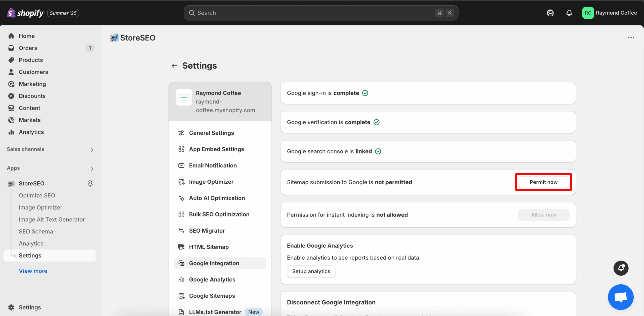644x316 pixels.
Task: Click the dark notification bell floating button
Action: coord(621,268)
